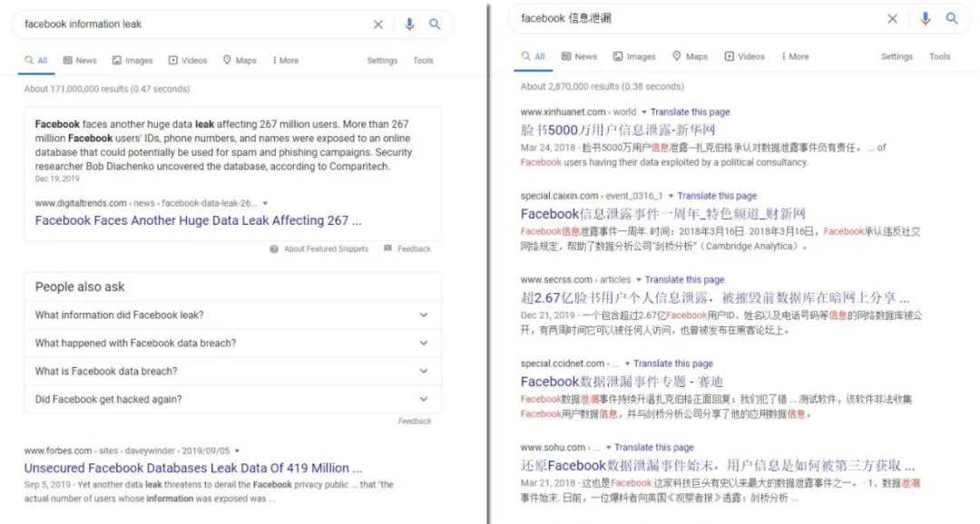
Task: Click 'About 2,870,000 results' text
Action: [x=602, y=86]
